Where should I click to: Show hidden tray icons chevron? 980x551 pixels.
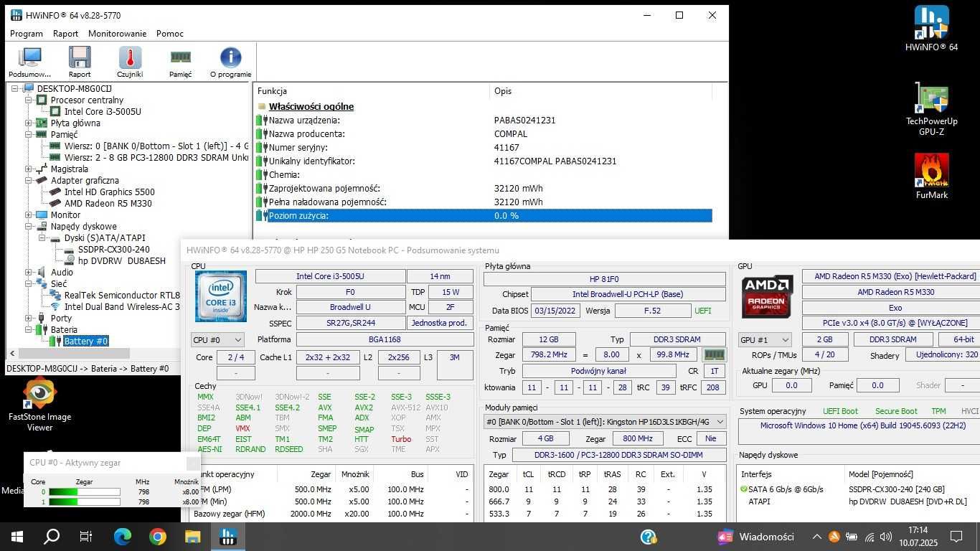tap(816, 537)
